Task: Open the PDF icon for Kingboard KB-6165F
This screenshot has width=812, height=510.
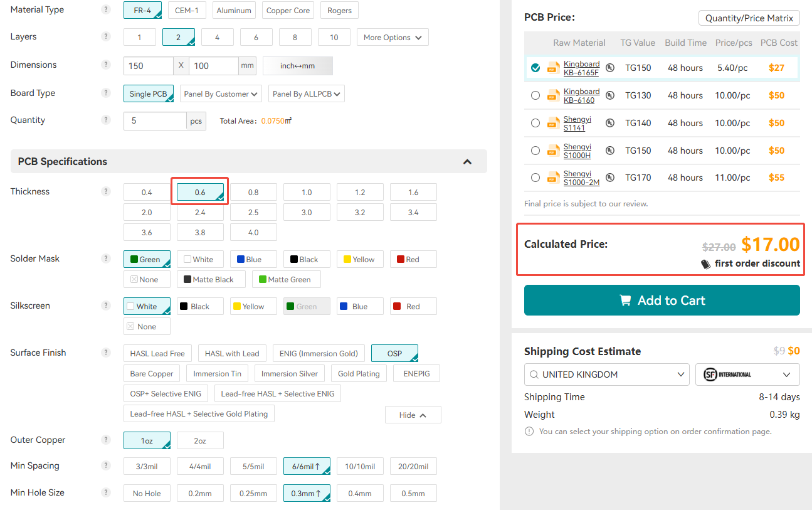Action: point(553,68)
